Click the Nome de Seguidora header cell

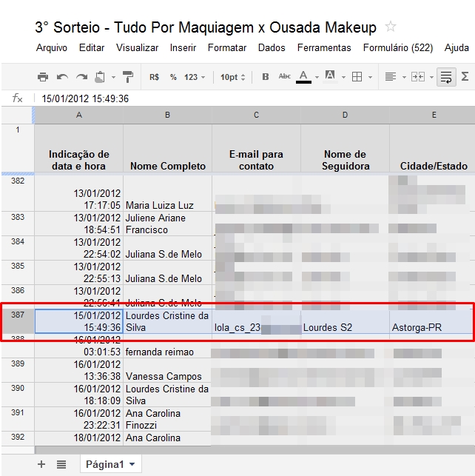pos(345,149)
